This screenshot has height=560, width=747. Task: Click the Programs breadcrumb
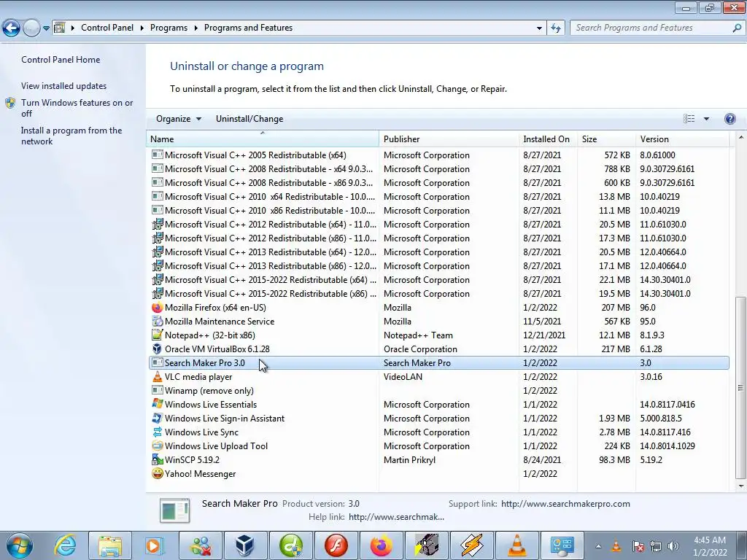pos(169,28)
